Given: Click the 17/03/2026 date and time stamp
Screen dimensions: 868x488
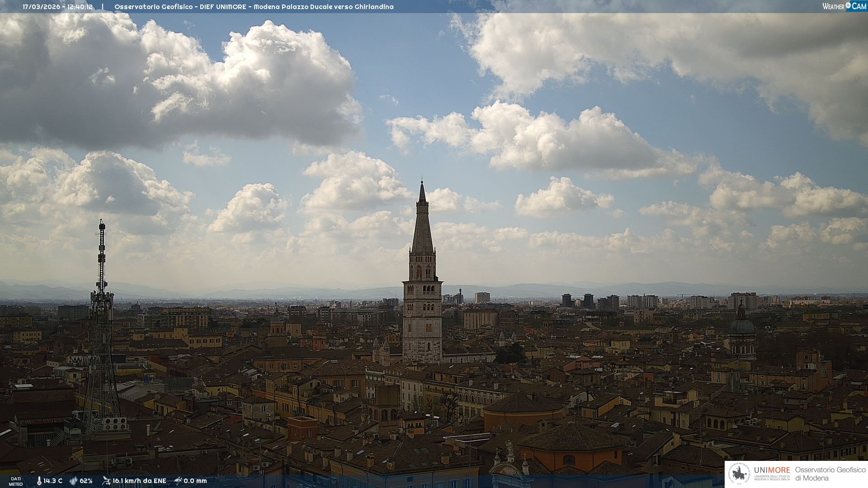Looking at the screenshot, I should click(57, 7).
